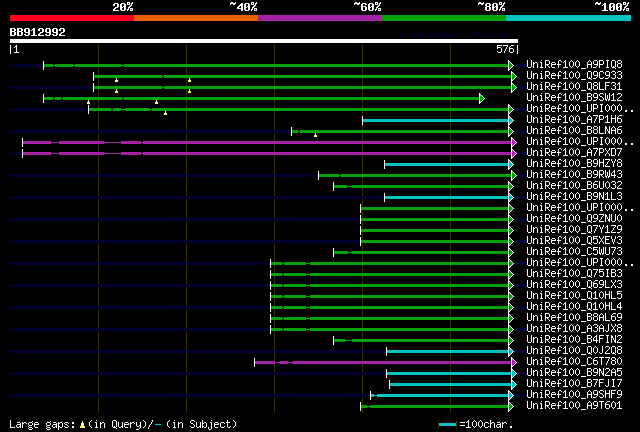Open the UniRef100_B9SW12 hit label

pos(574,97)
